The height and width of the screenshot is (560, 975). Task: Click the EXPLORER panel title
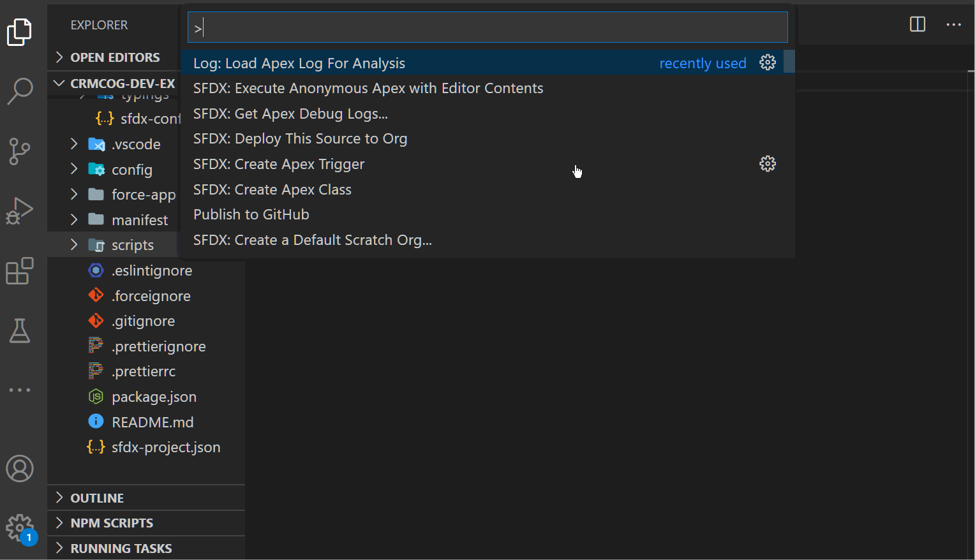click(x=99, y=25)
